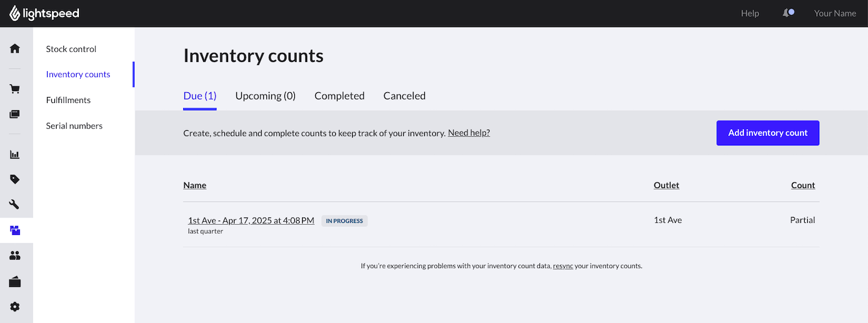Image resolution: width=868 pixels, height=323 pixels.
Task: Click the Add inventory count button
Action: (767, 133)
